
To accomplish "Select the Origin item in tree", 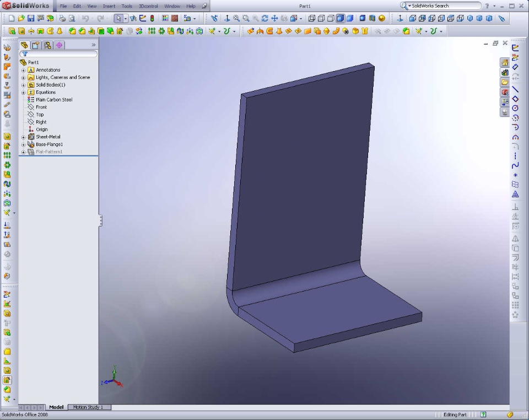I will click(x=37, y=129).
